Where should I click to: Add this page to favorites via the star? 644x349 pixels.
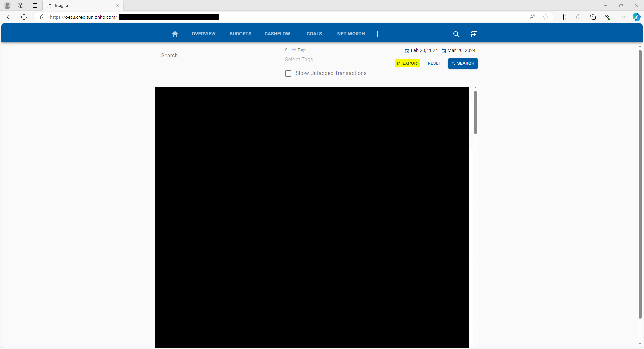pyautogui.click(x=545, y=17)
